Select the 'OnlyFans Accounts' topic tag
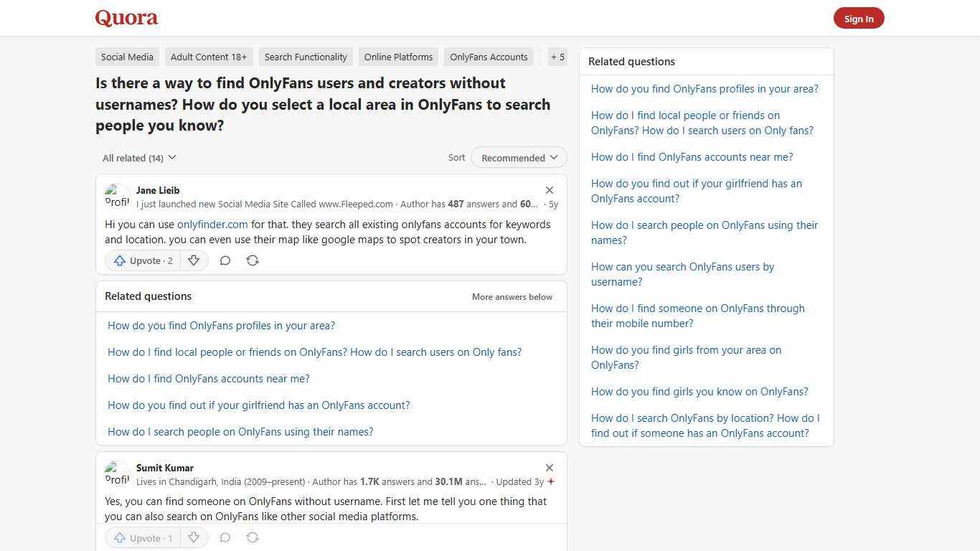 pyautogui.click(x=489, y=57)
